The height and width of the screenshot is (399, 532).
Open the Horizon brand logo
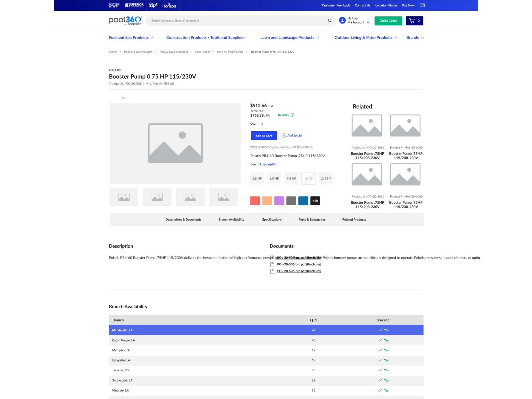pyautogui.click(x=169, y=5)
